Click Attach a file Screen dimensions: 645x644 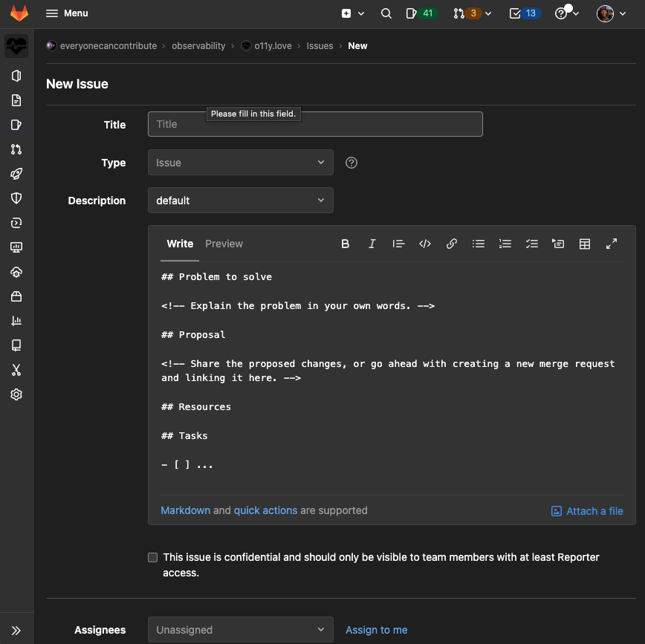(x=587, y=511)
